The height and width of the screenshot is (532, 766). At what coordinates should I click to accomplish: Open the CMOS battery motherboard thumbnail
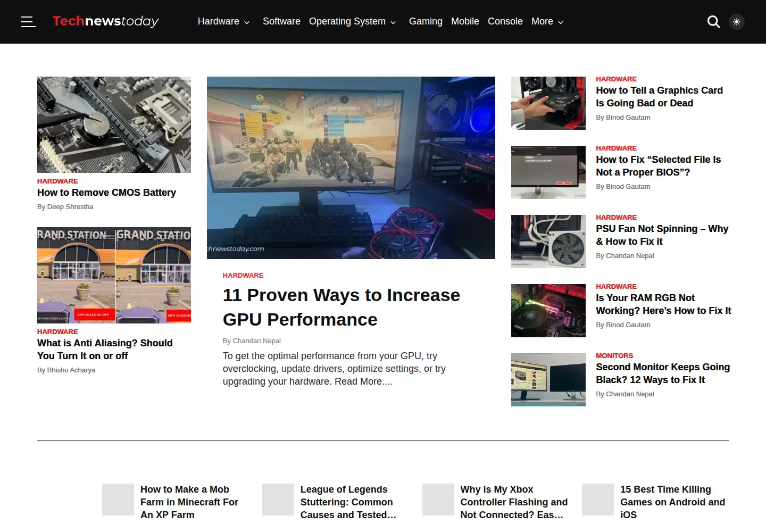pyautogui.click(x=114, y=124)
